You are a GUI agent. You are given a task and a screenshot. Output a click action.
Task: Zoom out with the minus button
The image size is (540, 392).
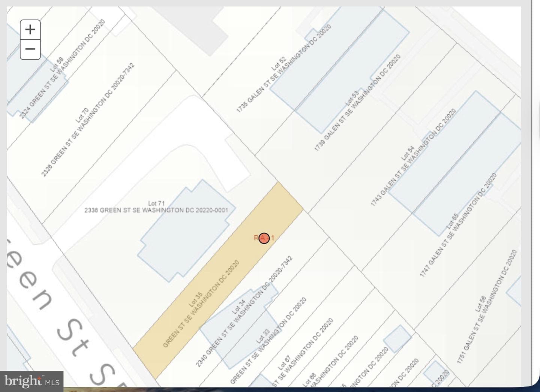point(30,49)
